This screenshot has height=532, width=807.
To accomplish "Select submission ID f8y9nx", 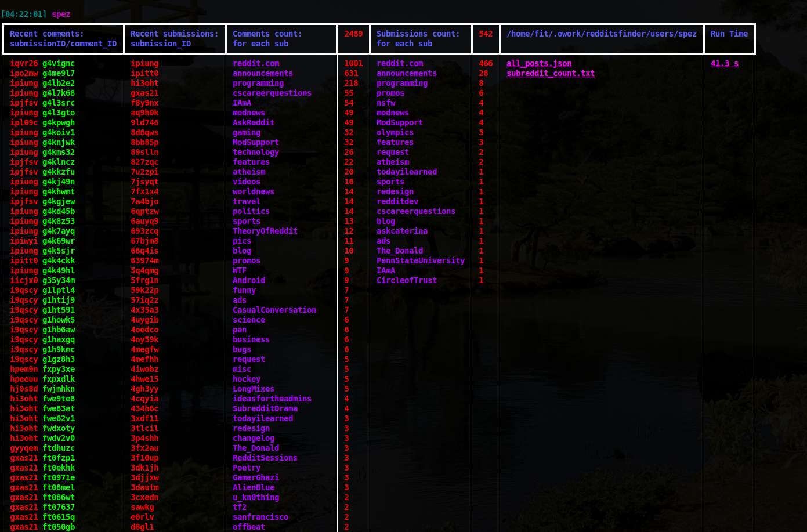I will pos(144,103).
